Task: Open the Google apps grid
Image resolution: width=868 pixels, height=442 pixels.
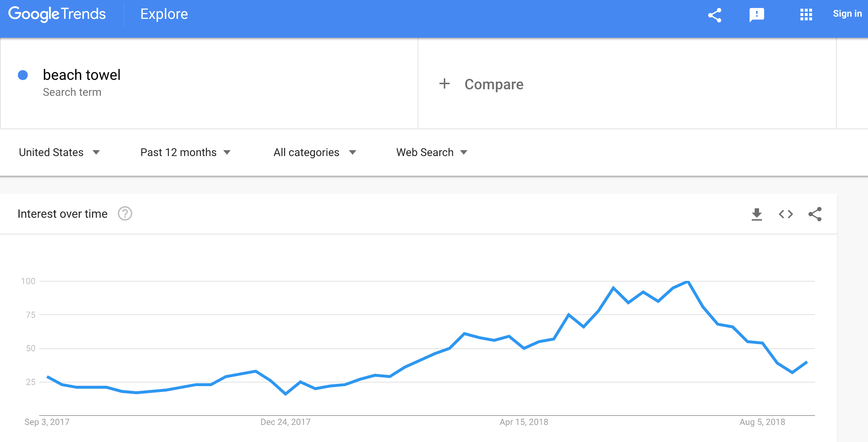Action: (806, 15)
